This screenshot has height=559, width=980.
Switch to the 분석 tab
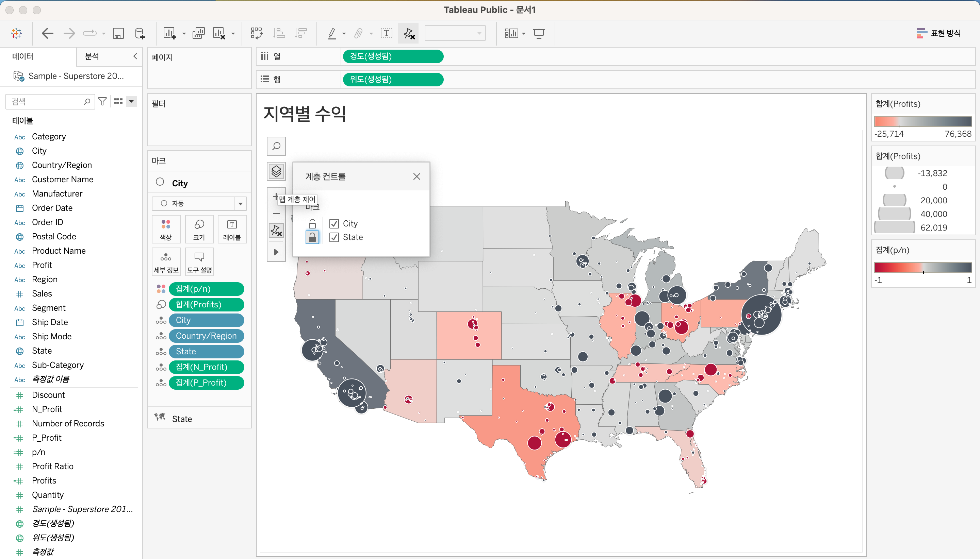pyautogui.click(x=92, y=56)
